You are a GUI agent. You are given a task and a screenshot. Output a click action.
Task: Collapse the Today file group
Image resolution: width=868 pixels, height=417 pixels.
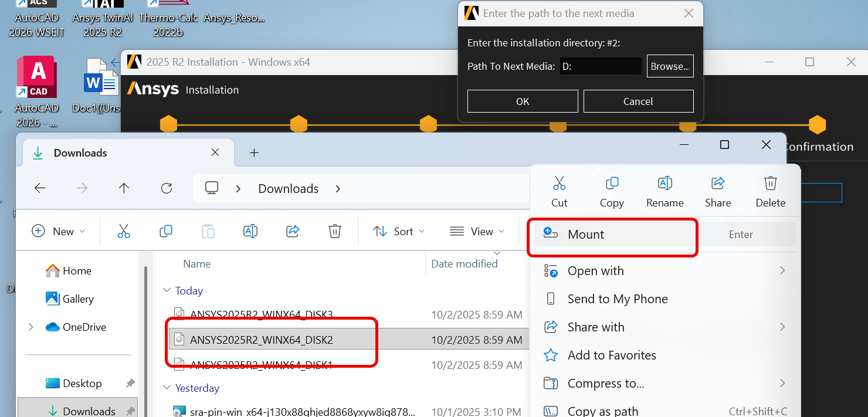pos(167,291)
